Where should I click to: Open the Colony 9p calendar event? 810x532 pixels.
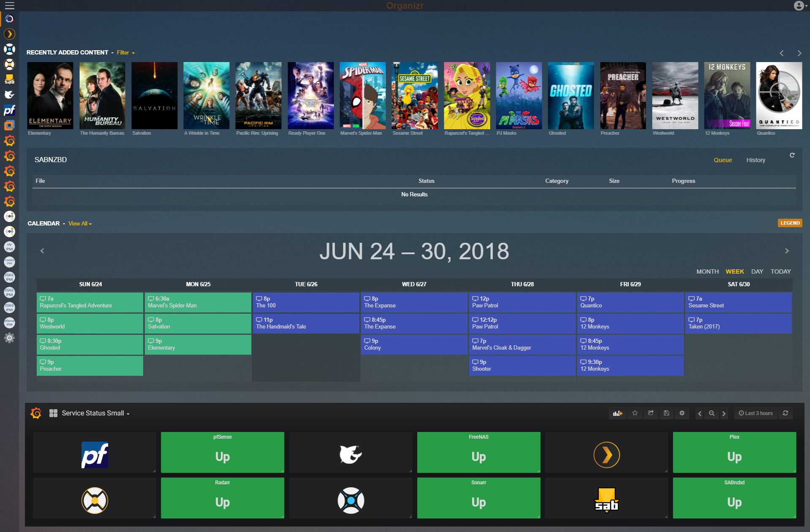coord(414,345)
